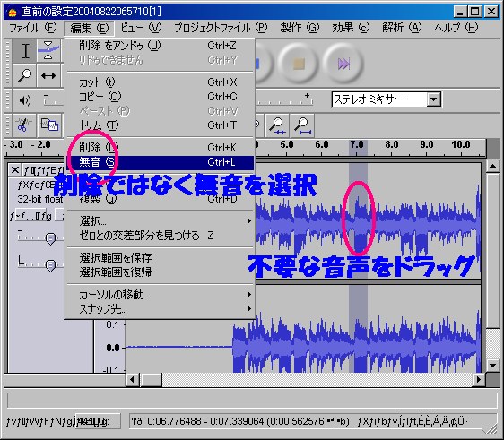Click the horizontal scrollbar right arrow

tap(479, 380)
